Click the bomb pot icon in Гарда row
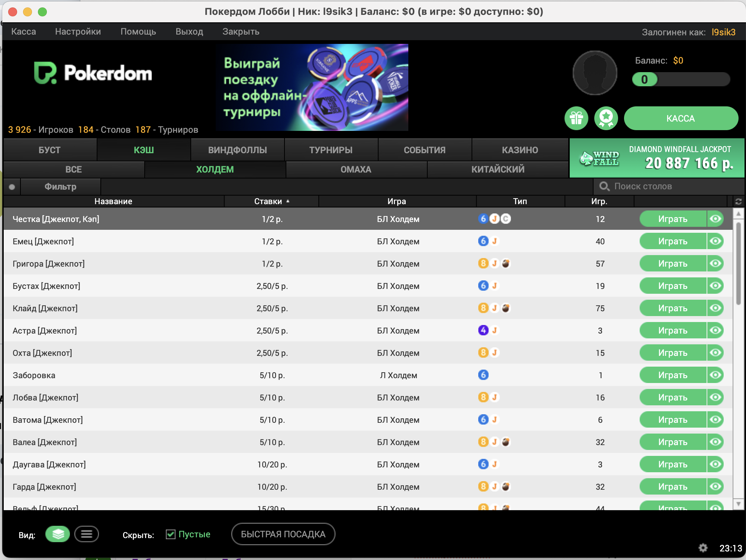Image resolution: width=746 pixels, height=560 pixels. [x=506, y=486]
